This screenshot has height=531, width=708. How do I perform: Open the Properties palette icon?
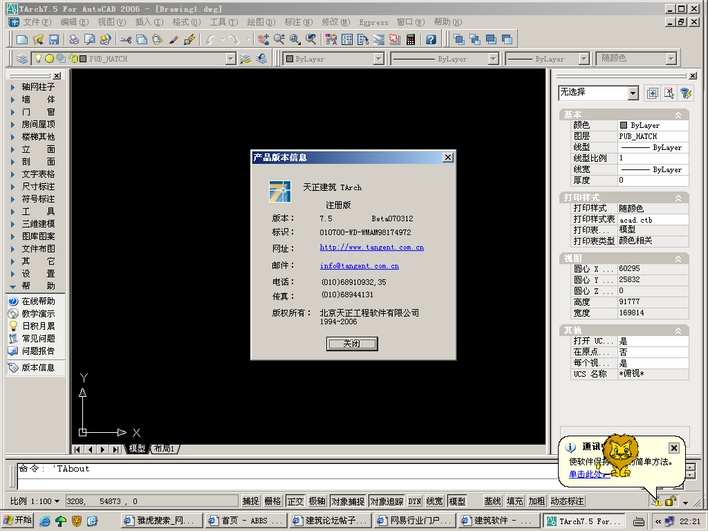pyautogui.click(x=331, y=40)
